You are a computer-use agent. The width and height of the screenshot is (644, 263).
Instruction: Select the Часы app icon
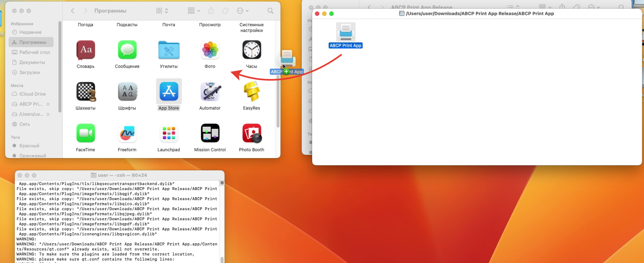coord(252,50)
